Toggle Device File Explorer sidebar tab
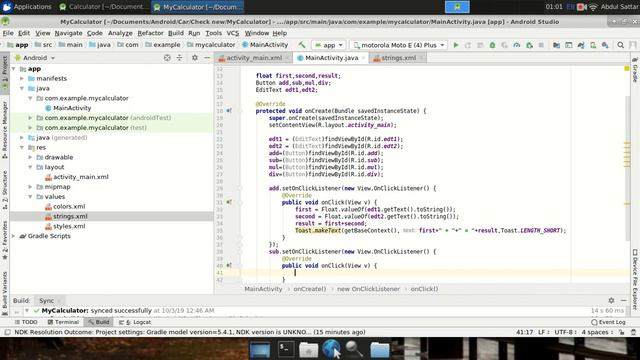This screenshot has height=360, width=640. [635, 280]
